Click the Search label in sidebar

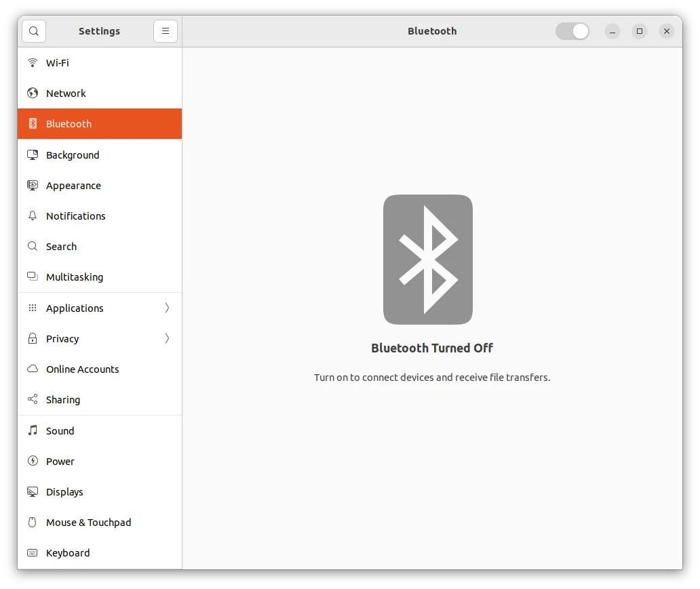(62, 246)
